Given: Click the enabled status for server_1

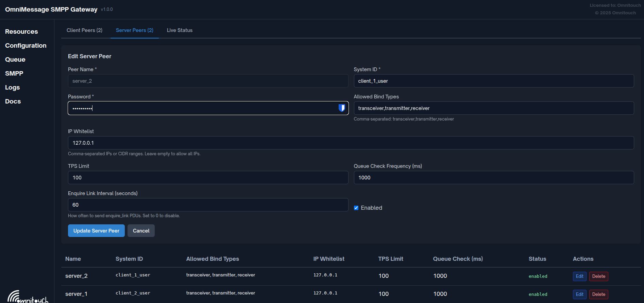Looking at the screenshot, I should pyautogui.click(x=538, y=294).
